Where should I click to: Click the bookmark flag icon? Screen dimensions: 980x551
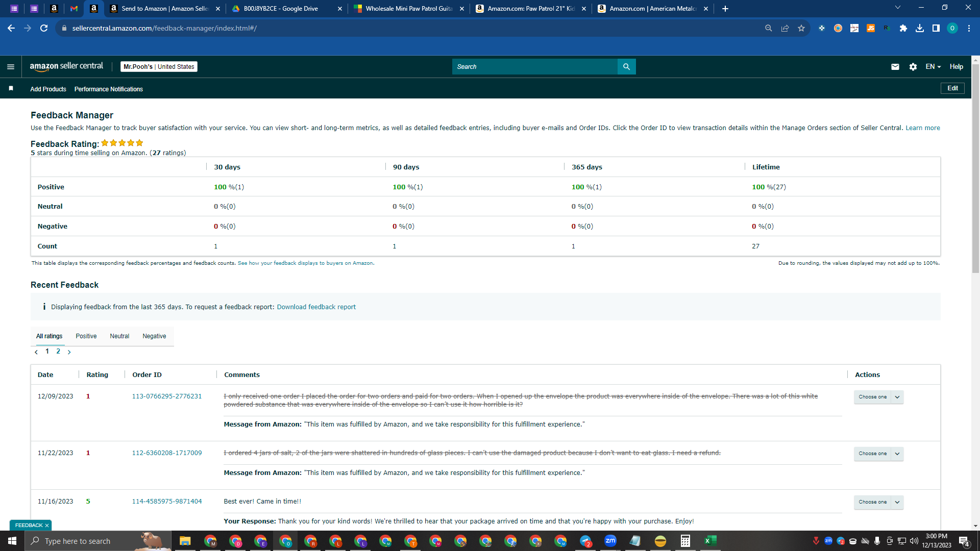point(11,89)
